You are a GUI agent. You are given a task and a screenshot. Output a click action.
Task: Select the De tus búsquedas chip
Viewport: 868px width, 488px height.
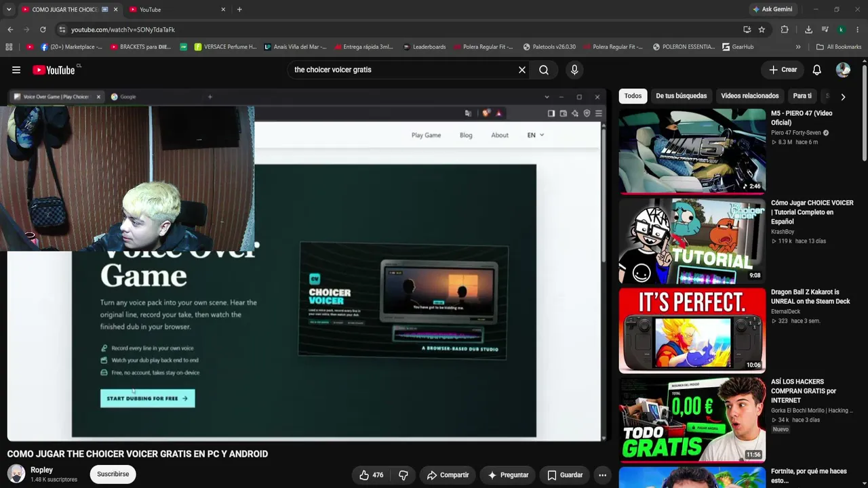tap(681, 96)
